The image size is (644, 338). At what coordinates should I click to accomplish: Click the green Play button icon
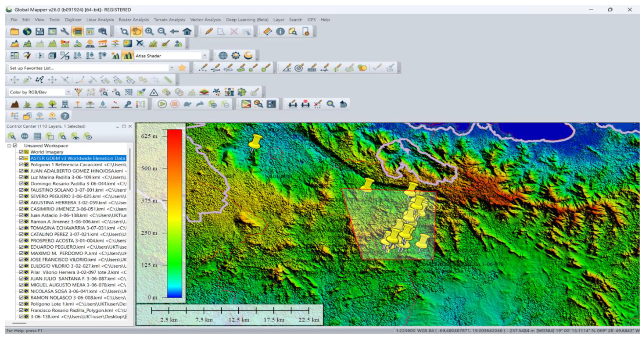point(162,104)
